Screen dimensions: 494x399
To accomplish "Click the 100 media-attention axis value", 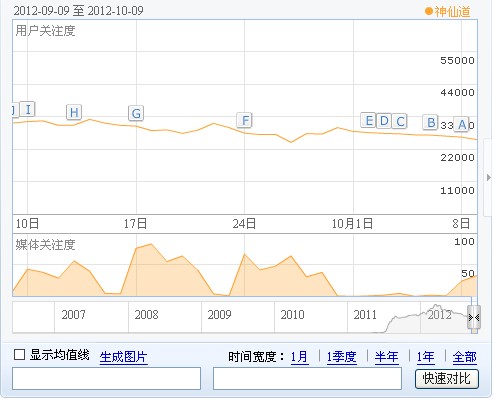I will click(x=464, y=241).
